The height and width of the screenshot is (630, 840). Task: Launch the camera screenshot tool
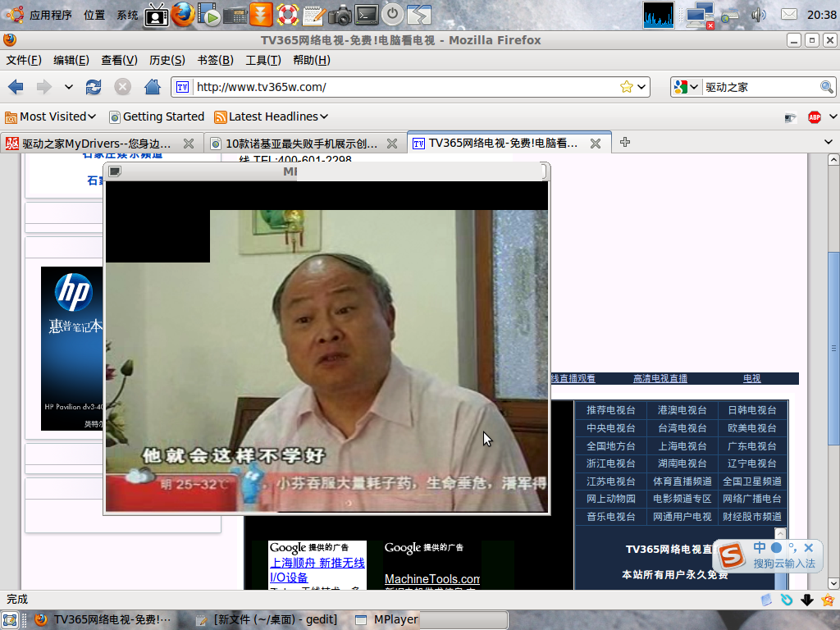340,15
